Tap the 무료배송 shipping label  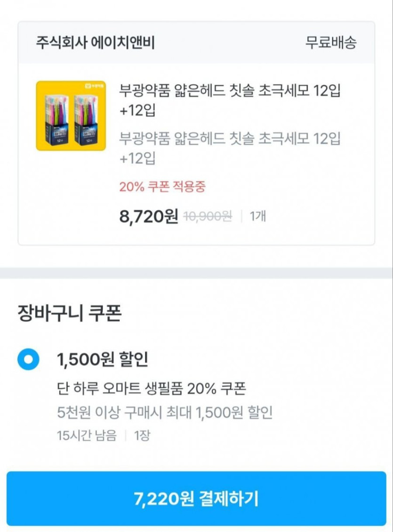point(331,43)
